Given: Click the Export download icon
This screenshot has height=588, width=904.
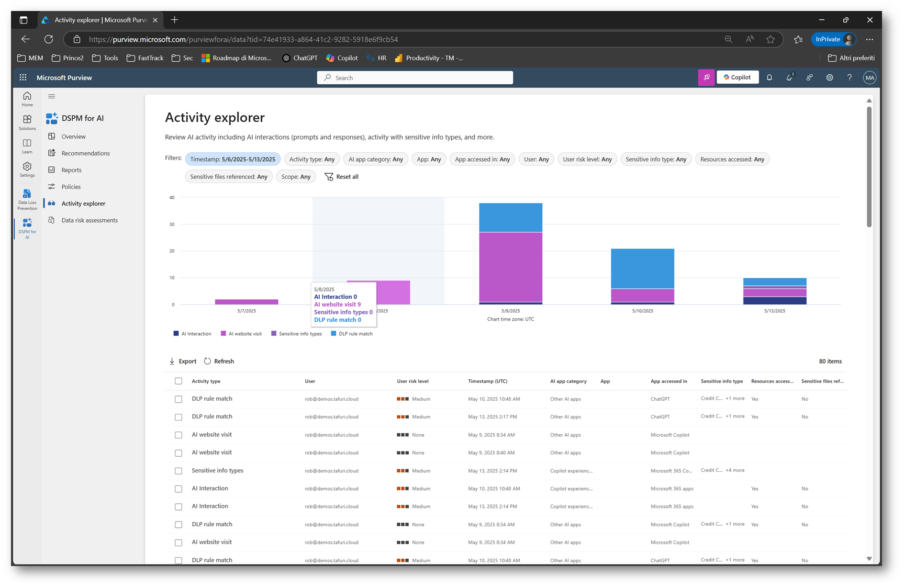Looking at the screenshot, I should pos(172,361).
